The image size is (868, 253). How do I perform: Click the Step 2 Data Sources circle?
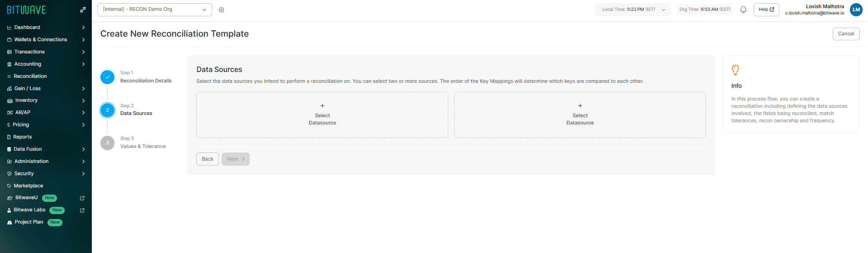click(107, 110)
